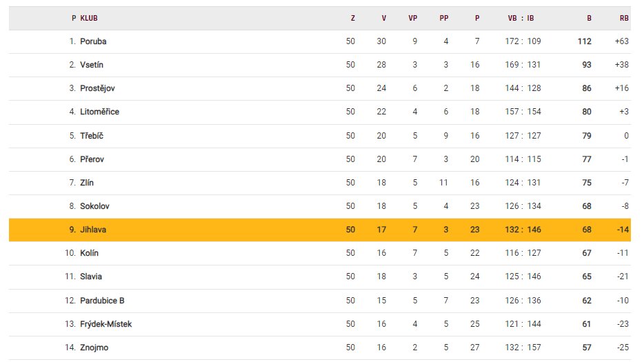The image size is (644, 362).
Task: Click the highlighted Jihlava club name
Action: pyautogui.click(x=93, y=230)
